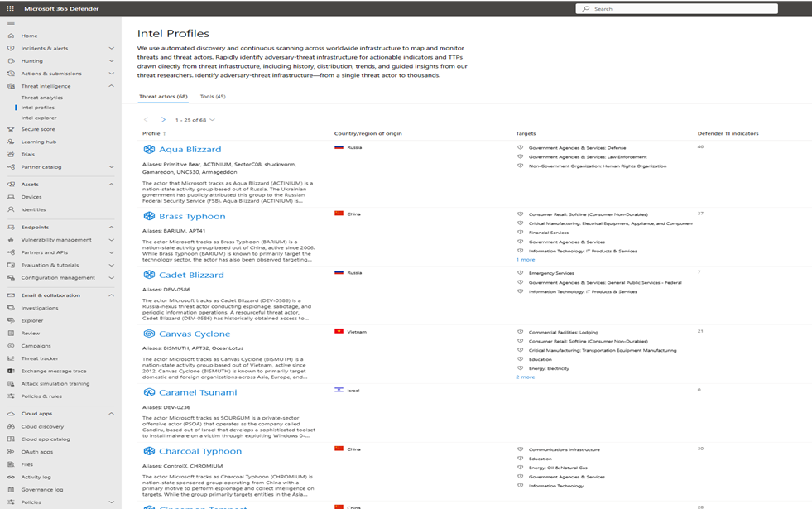The width and height of the screenshot is (812, 509).
Task: Open Intel explorer in sidebar
Action: coord(39,118)
